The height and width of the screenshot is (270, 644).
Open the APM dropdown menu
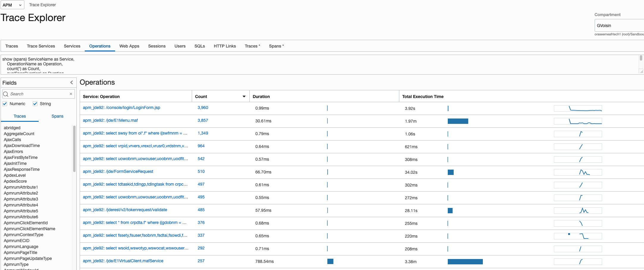(x=12, y=5)
